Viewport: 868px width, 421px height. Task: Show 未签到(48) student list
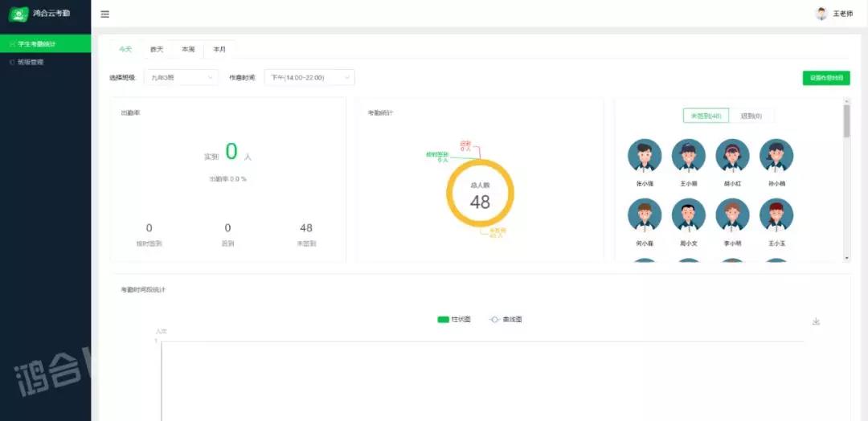706,116
